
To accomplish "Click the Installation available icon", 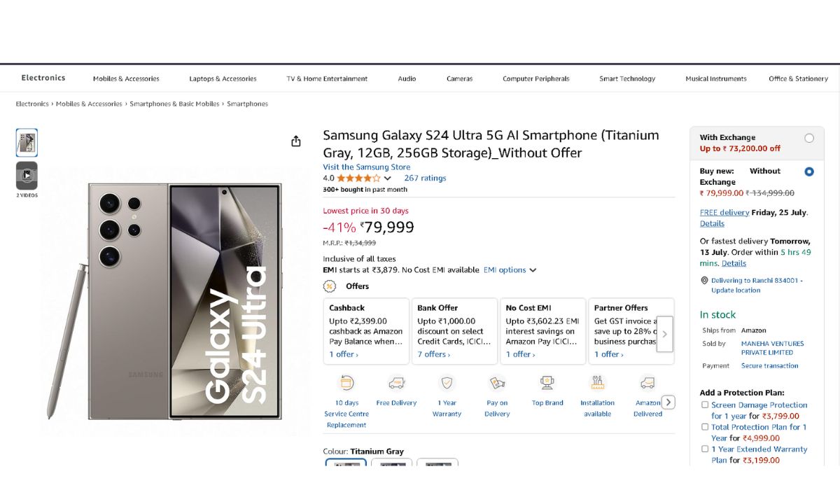I will coord(597,383).
